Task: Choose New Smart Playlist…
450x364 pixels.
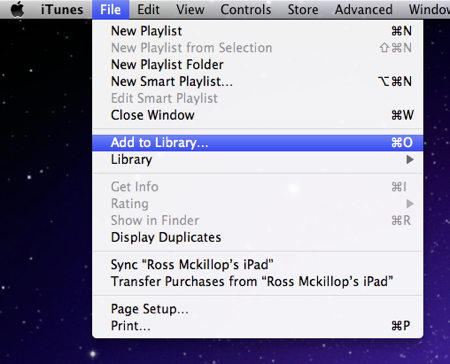Action: (257, 82)
